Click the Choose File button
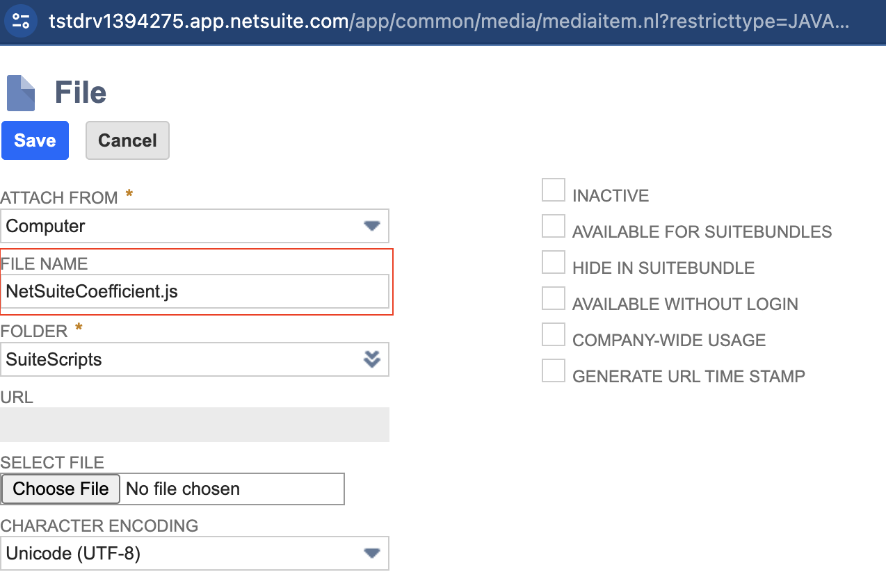Image resolution: width=886 pixels, height=588 pixels. point(61,489)
